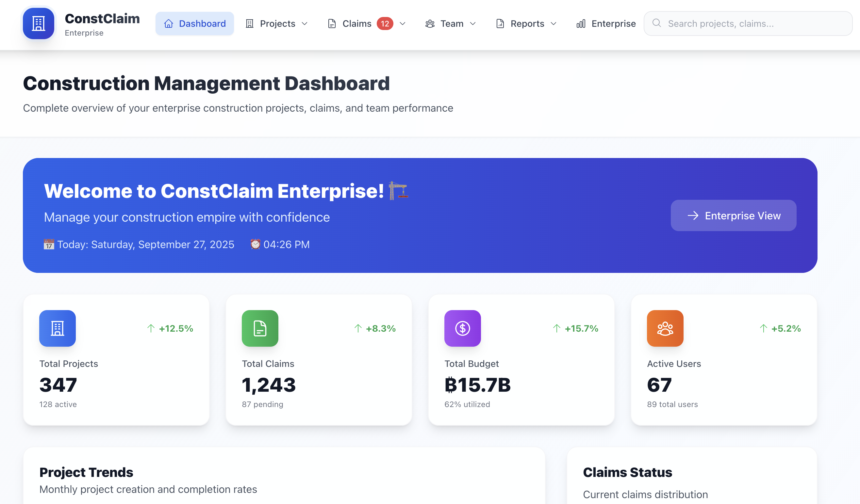This screenshot has width=860, height=504.
Task: Click the search magnifier icon
Action: click(656, 23)
